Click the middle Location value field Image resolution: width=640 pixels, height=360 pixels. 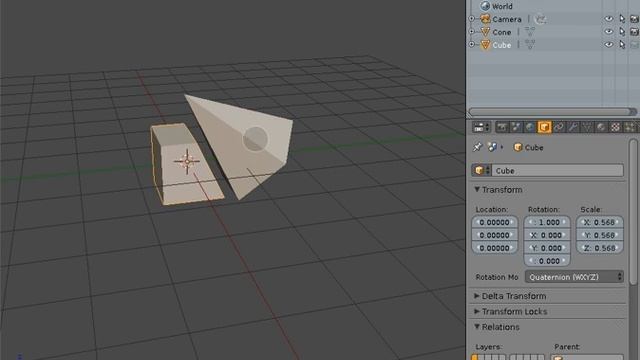[495, 235]
